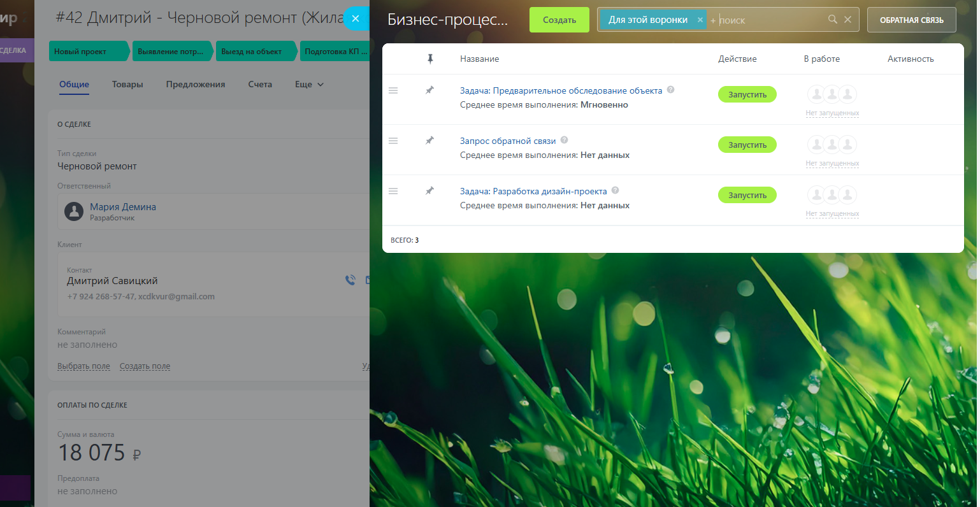Launch the 'Предварительное обследование объекта' process
The image size is (980, 507).
(x=747, y=94)
